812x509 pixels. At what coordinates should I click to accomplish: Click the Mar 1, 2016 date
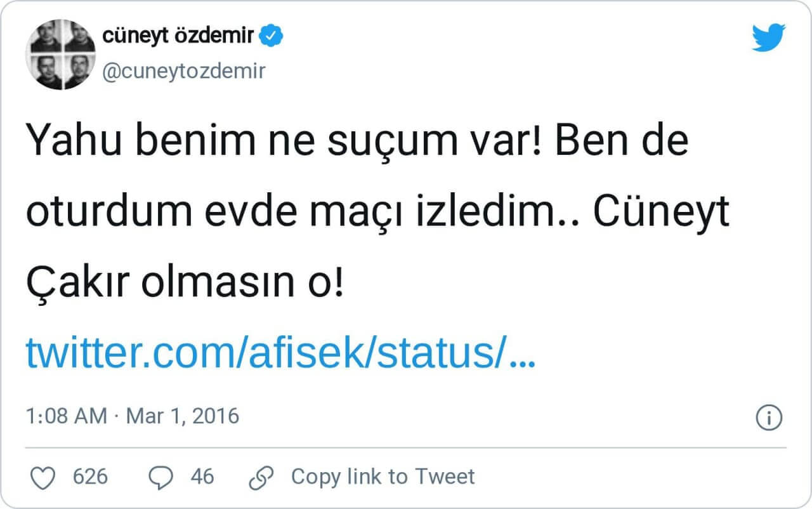point(183,417)
